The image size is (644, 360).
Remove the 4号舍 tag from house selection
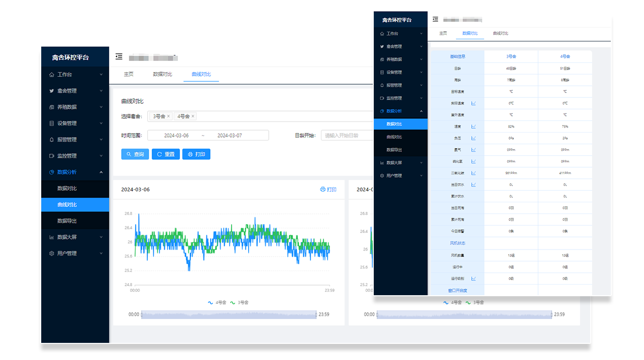tap(192, 116)
